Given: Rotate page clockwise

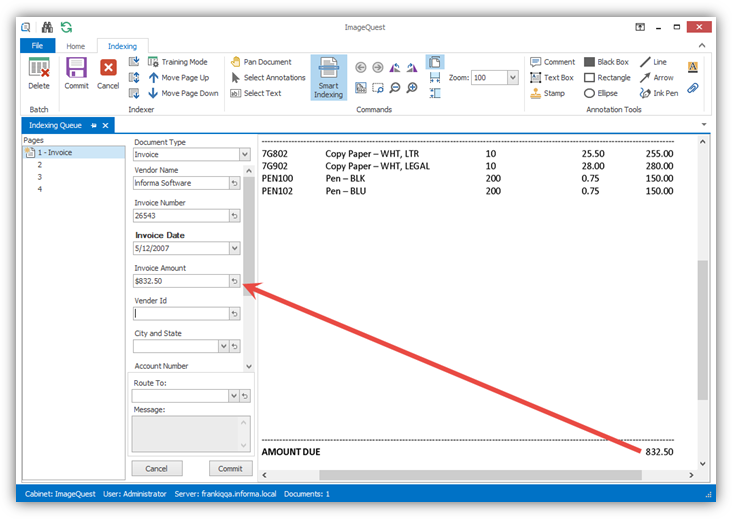Looking at the screenshot, I should tap(412, 68).
